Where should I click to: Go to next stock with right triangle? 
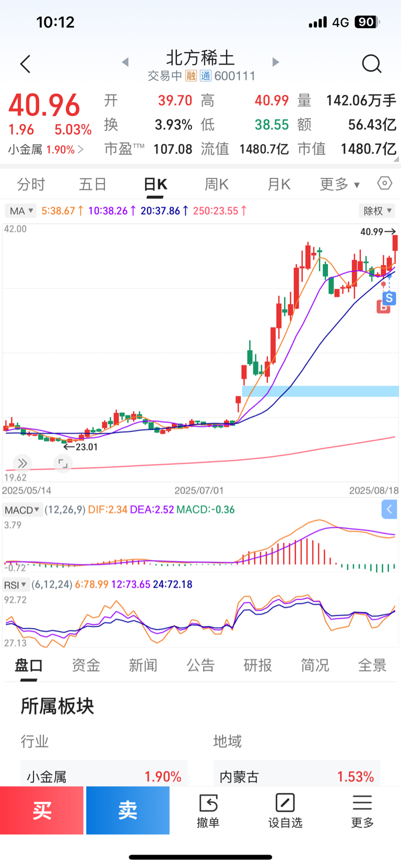coord(276,62)
